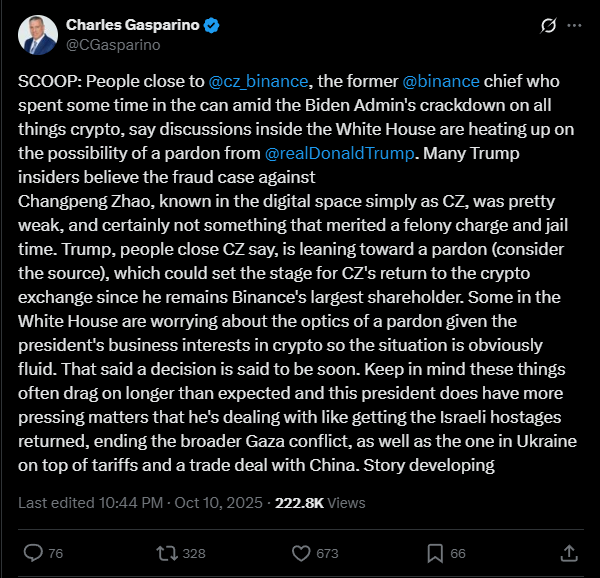Open Charles Gasparino's profile picture
The height and width of the screenshot is (578, 600).
click(x=38, y=34)
